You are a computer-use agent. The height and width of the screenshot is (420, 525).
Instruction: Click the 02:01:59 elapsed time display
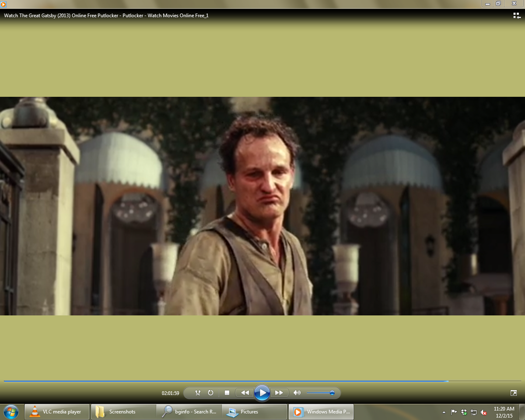click(170, 393)
